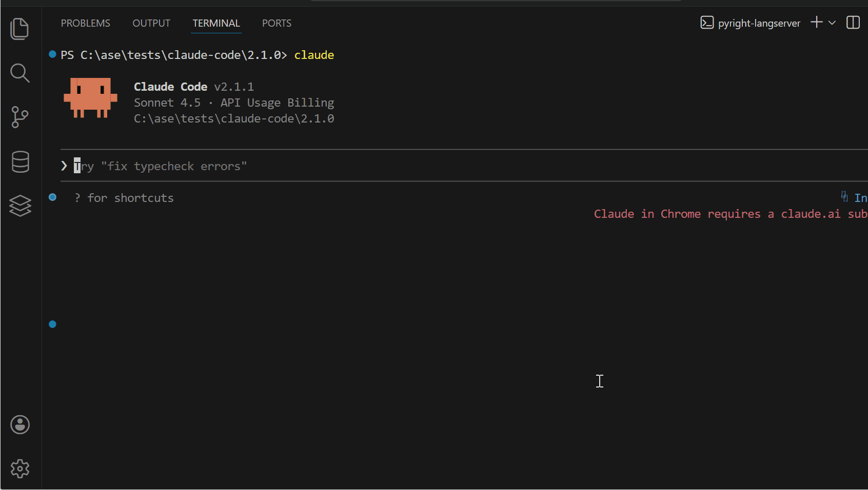Open the database icon view
Image resolution: width=868 pixels, height=490 pixels.
20,161
